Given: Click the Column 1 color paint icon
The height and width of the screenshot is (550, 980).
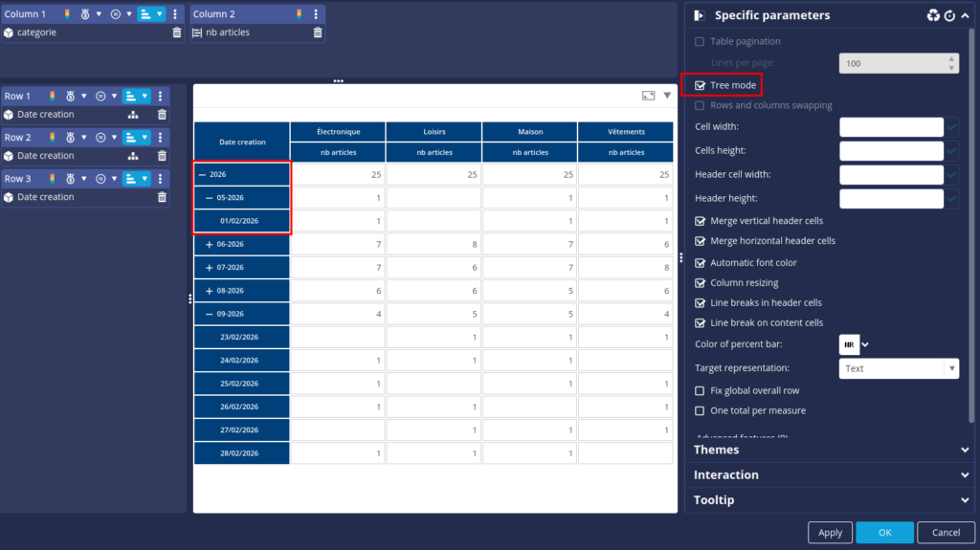Looking at the screenshot, I should coord(67,13).
